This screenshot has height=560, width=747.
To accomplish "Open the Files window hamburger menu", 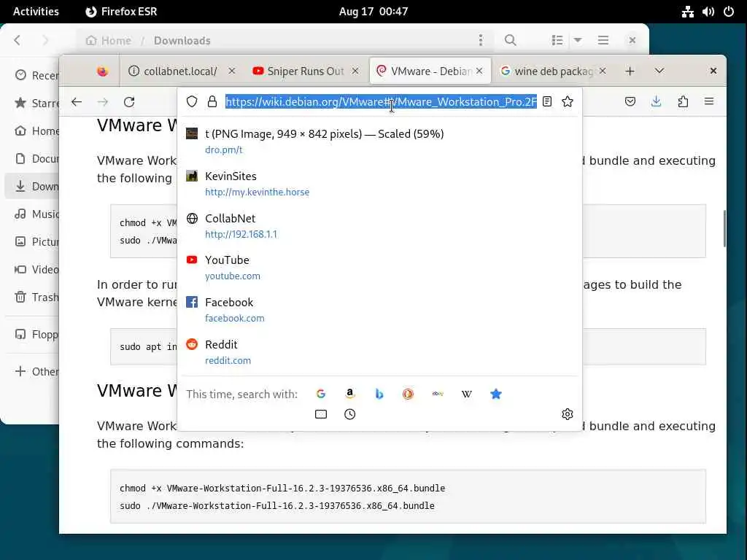I will 603,41.
